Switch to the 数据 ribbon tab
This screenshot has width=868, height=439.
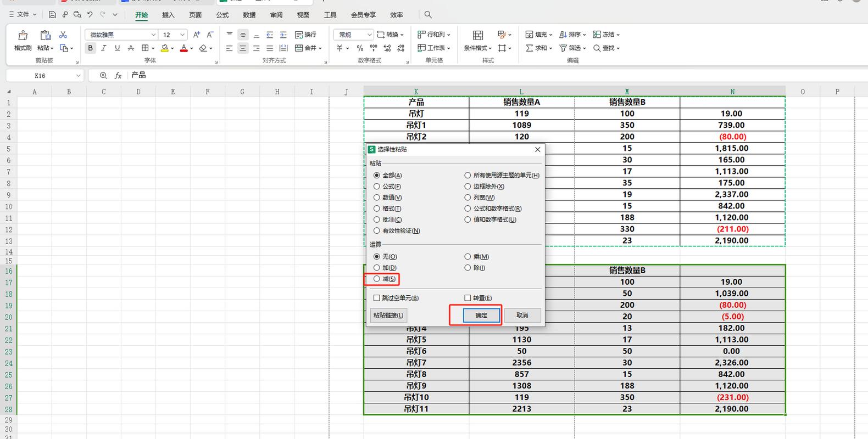click(x=249, y=15)
